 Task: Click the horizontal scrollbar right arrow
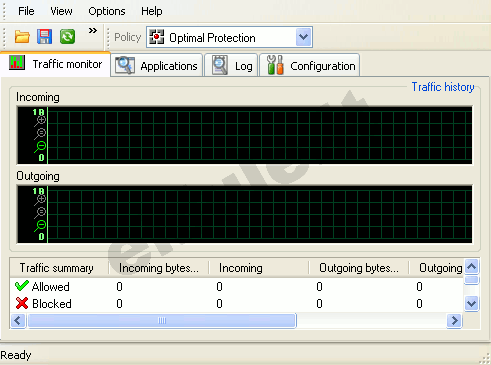click(454, 321)
